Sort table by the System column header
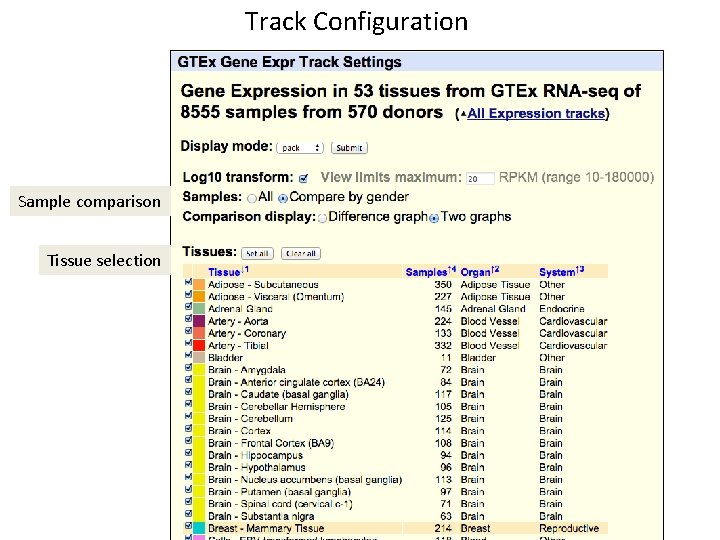Image resolution: width=720 pixels, height=540 pixels. pyautogui.click(x=557, y=272)
